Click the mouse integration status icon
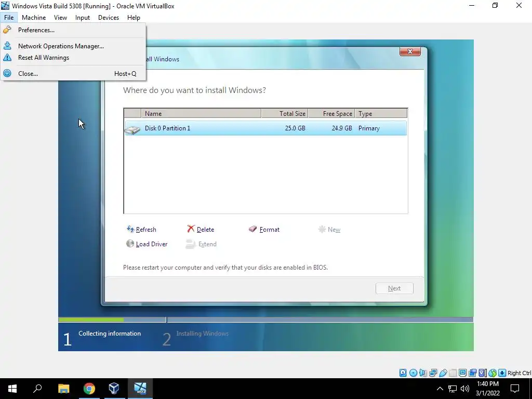Image resolution: width=532 pixels, height=399 pixels. (493, 373)
